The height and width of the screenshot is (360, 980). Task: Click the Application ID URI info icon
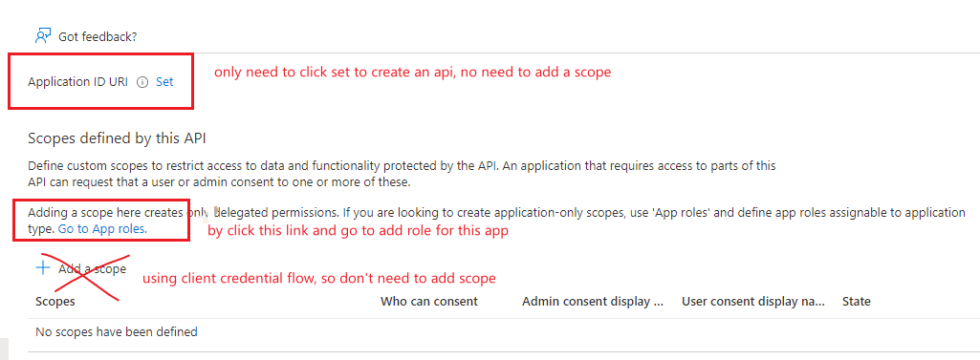tap(142, 82)
